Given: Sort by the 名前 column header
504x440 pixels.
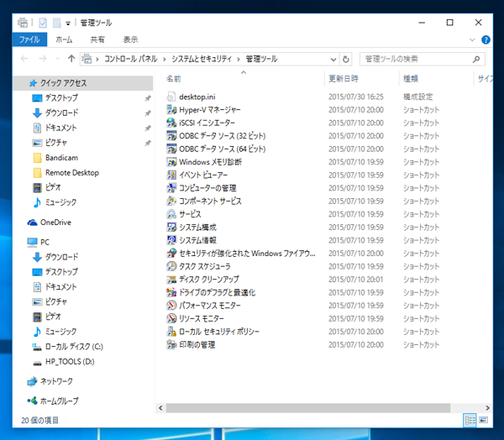Looking at the screenshot, I should coord(174,79).
